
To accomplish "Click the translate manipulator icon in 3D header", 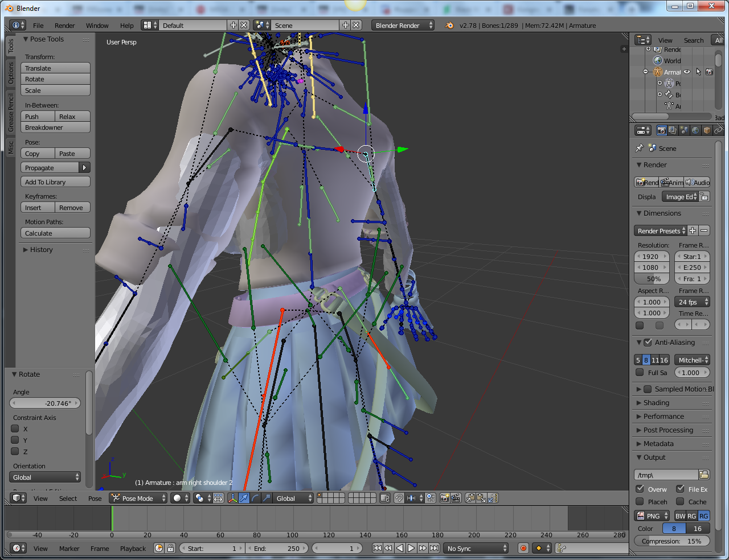I will [x=244, y=498].
